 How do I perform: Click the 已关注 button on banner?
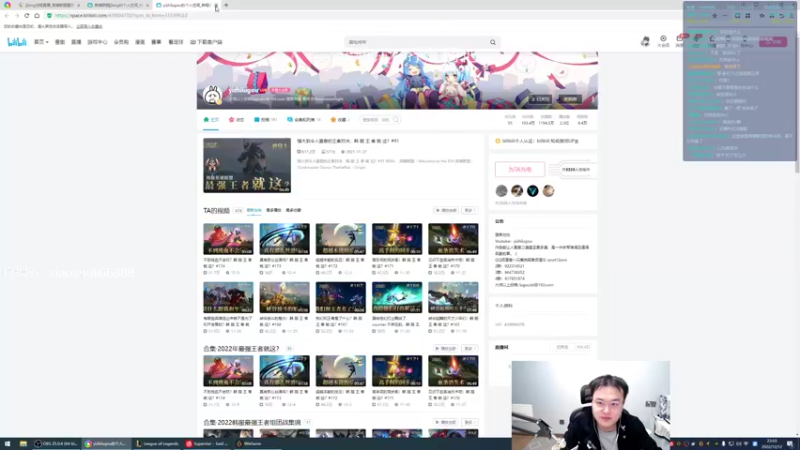[x=540, y=99]
